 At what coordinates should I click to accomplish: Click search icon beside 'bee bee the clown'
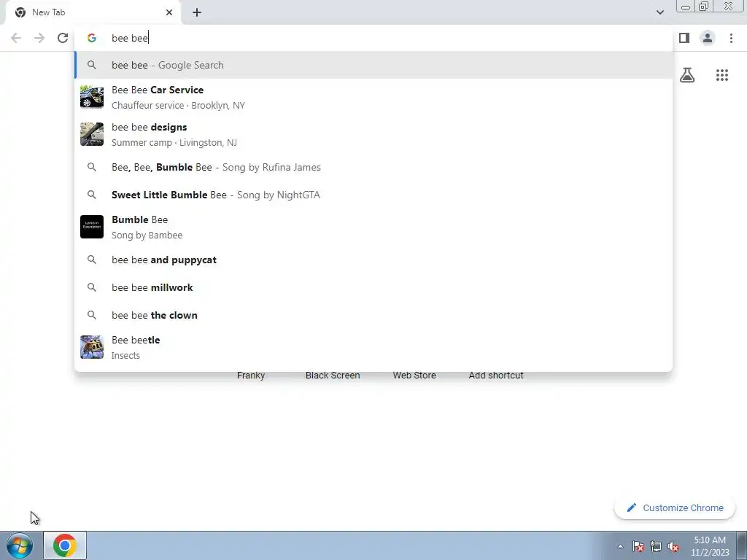point(91,315)
